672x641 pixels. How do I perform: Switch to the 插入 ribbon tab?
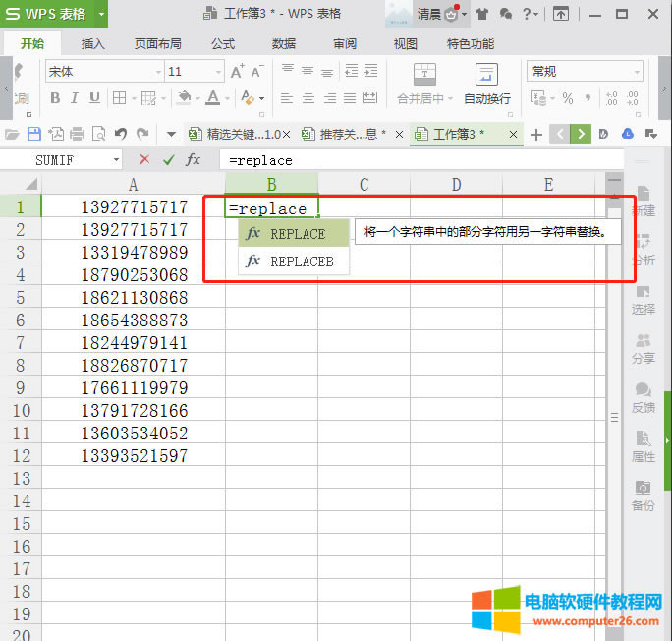tap(93, 44)
